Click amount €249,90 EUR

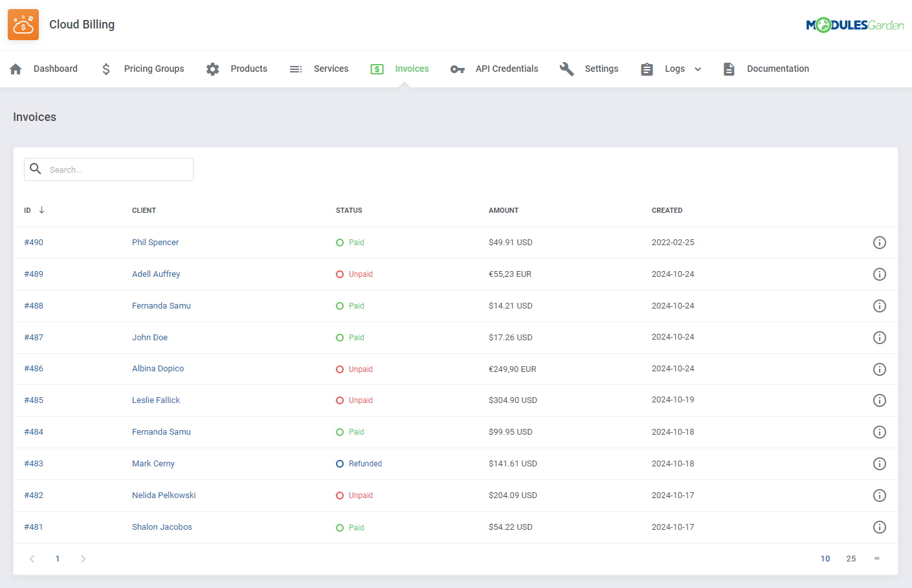513,369
